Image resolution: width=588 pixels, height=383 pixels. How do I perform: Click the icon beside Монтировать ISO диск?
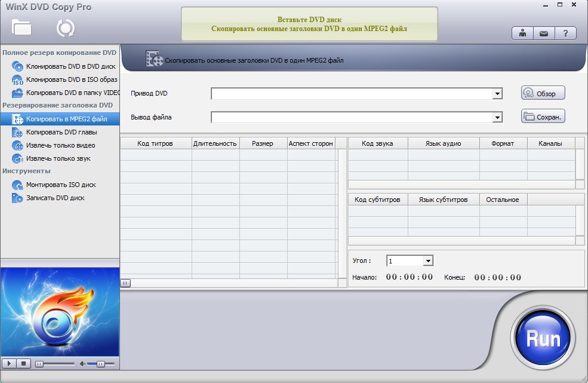point(17,185)
